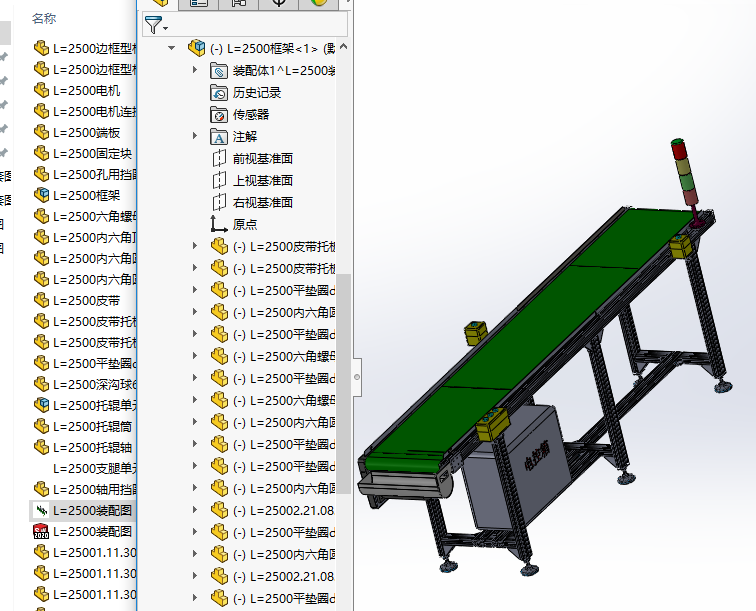Select the L=2500固定块 part file
The image size is (756, 611).
[x=83, y=153]
